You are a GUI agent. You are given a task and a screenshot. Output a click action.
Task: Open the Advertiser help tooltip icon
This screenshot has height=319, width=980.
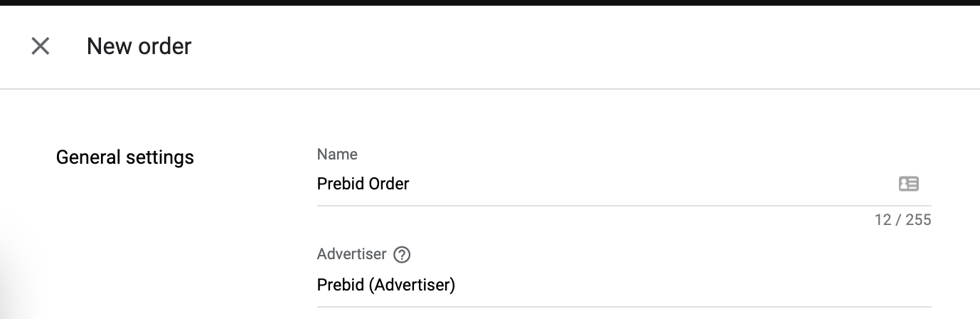coord(402,254)
